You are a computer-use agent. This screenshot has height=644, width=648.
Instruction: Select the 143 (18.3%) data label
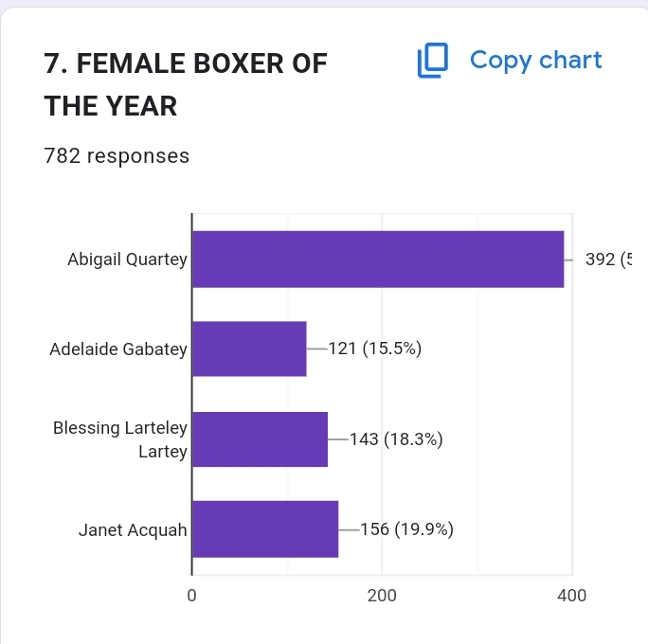[x=396, y=439]
